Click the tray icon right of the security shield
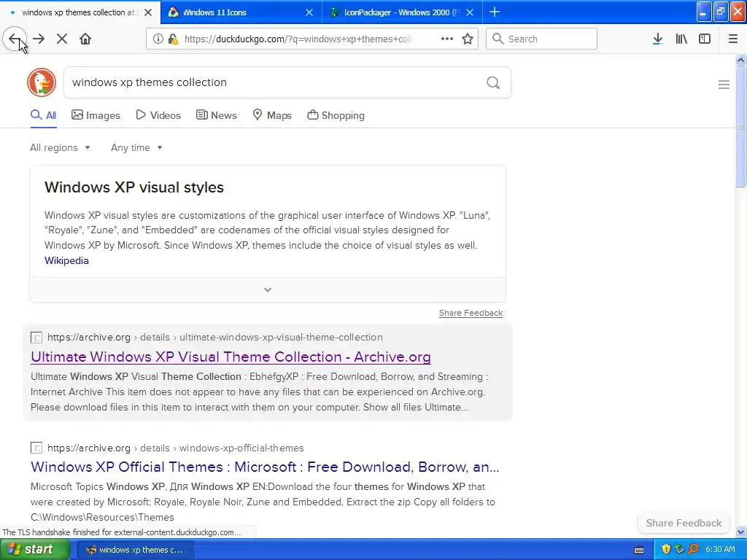747x560 pixels. 679,549
